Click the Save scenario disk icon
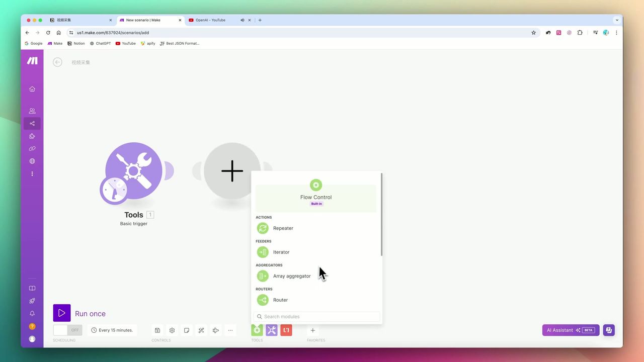Viewport: 644px width, 362px height. point(157,330)
